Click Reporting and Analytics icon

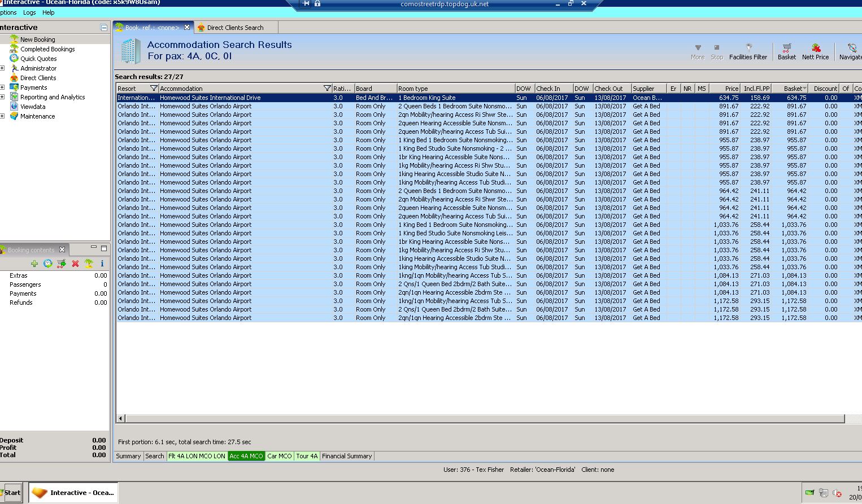(x=14, y=97)
